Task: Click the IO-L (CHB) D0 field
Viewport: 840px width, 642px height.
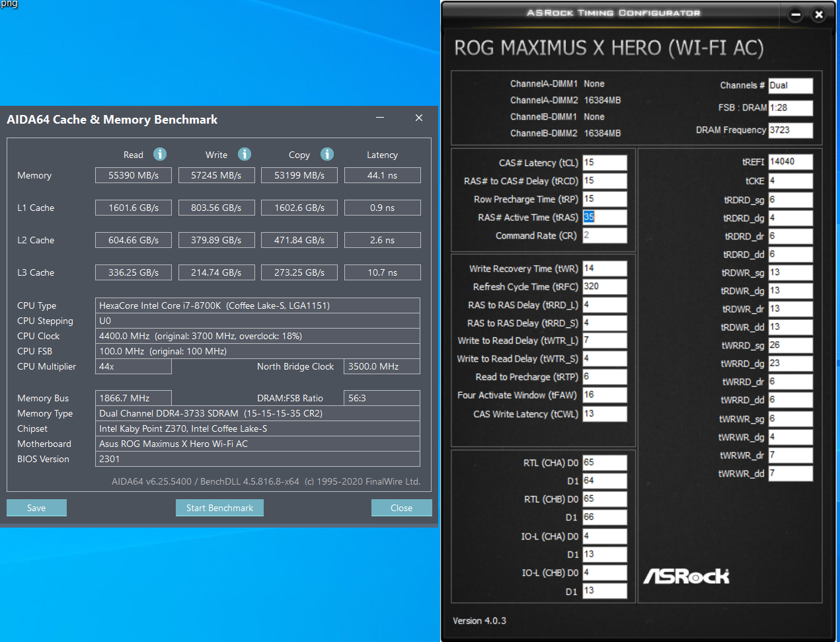Action: pyautogui.click(x=605, y=573)
